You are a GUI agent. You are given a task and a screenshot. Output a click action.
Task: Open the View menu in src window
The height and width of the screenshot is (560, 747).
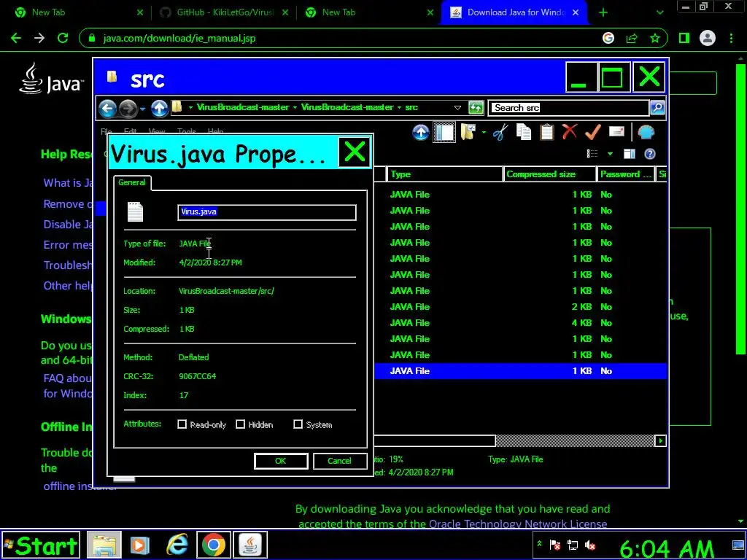[157, 131]
